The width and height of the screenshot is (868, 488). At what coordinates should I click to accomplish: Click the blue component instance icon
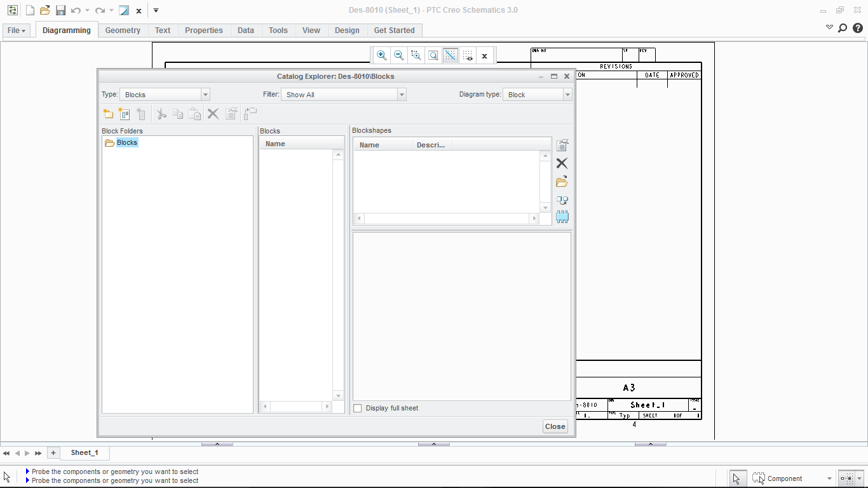pos(562,217)
